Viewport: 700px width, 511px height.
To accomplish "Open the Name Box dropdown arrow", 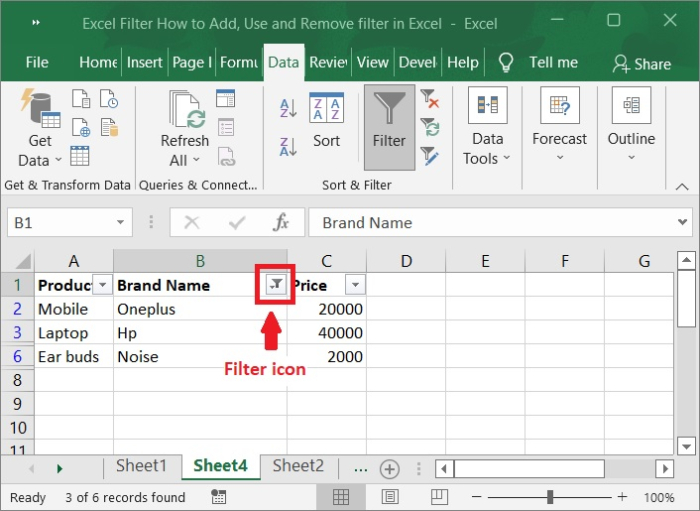I will point(120,222).
